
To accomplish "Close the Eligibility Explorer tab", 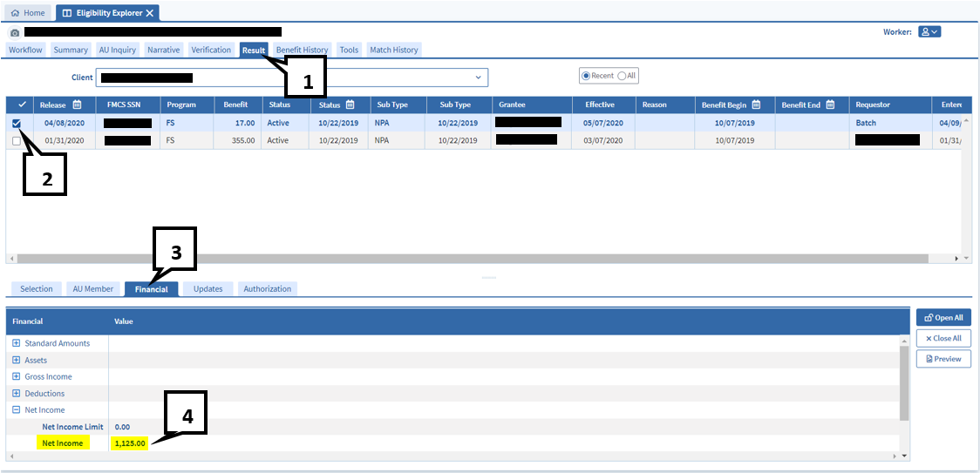I will 149,12.
